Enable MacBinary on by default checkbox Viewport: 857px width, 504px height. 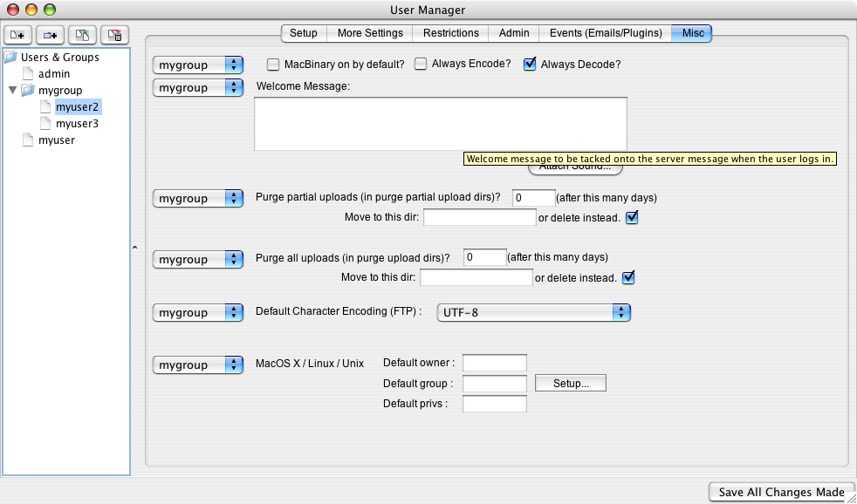pos(273,65)
